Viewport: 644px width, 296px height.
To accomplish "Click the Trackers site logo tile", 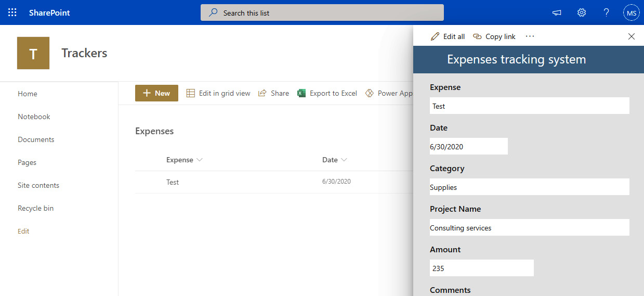I will (x=33, y=53).
